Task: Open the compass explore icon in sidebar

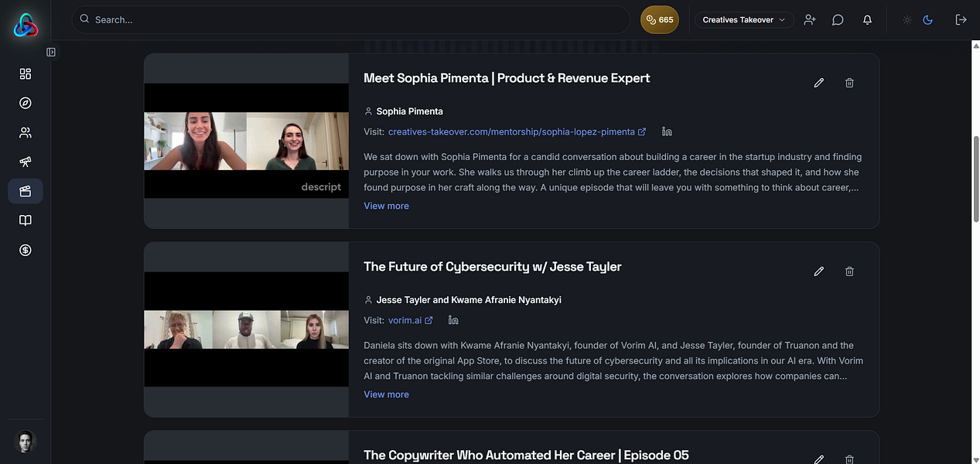Action: tap(26, 103)
